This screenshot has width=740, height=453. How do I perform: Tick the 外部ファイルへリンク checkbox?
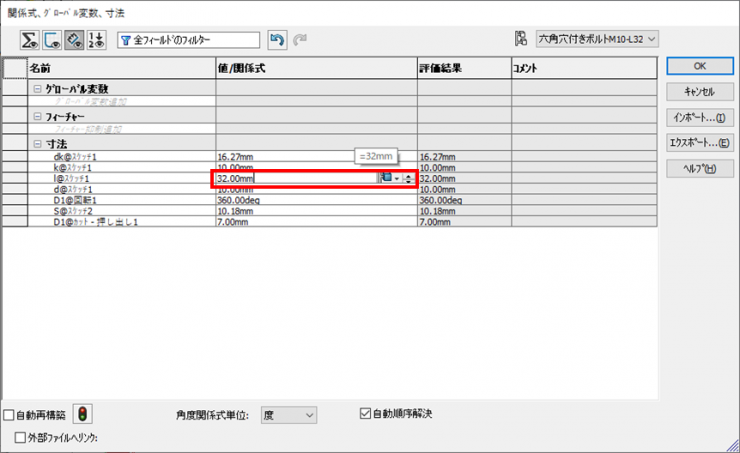(x=21, y=437)
